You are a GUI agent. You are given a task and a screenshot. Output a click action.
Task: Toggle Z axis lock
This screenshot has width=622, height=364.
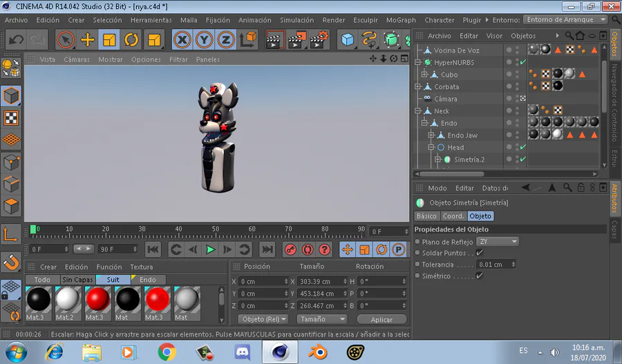click(x=226, y=39)
